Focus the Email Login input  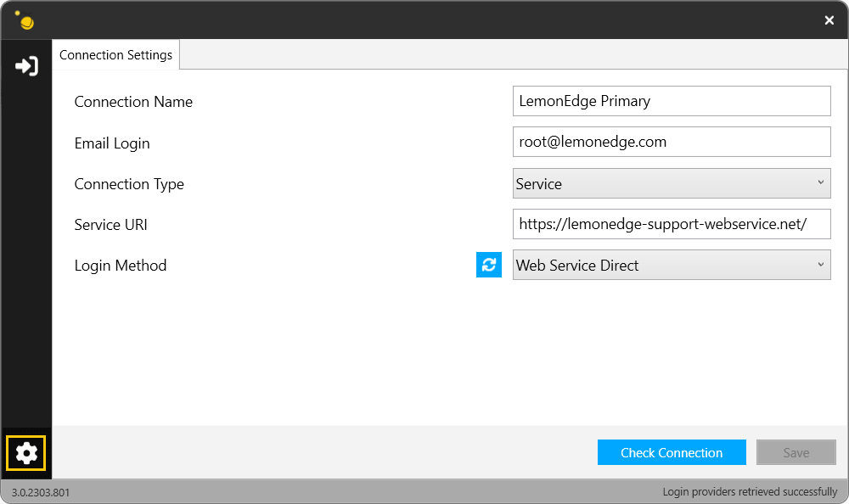pos(672,142)
